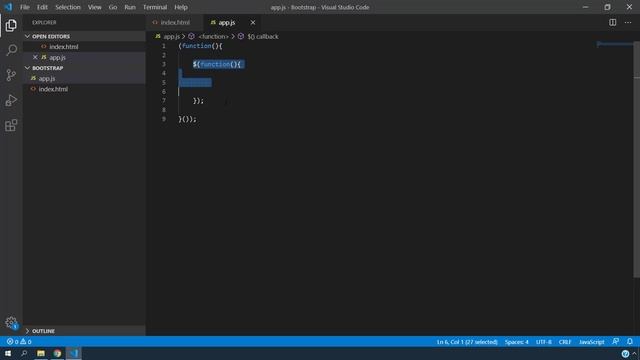
Task: Click the help icon in system tray
Action: [x=625, y=354]
